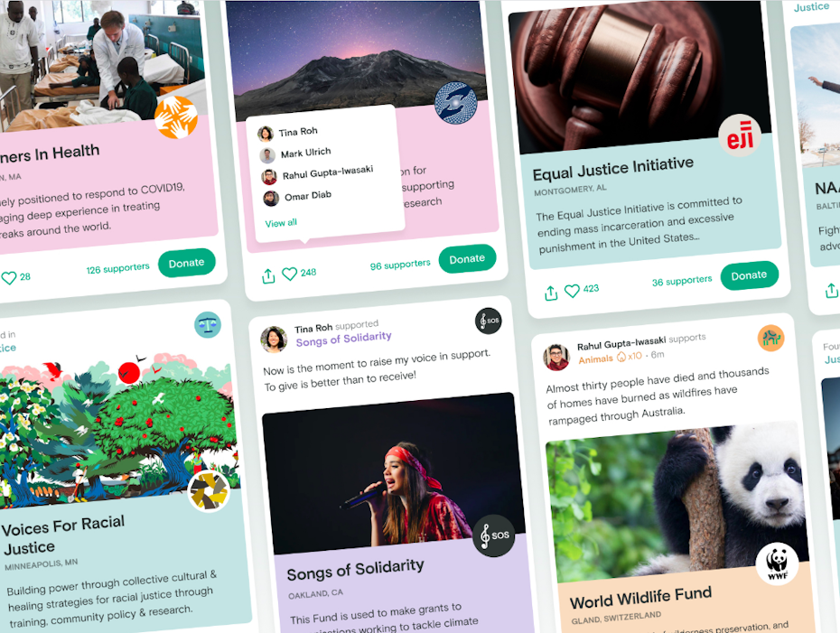Click orange Animals icon on Rahul's post

pos(770,338)
